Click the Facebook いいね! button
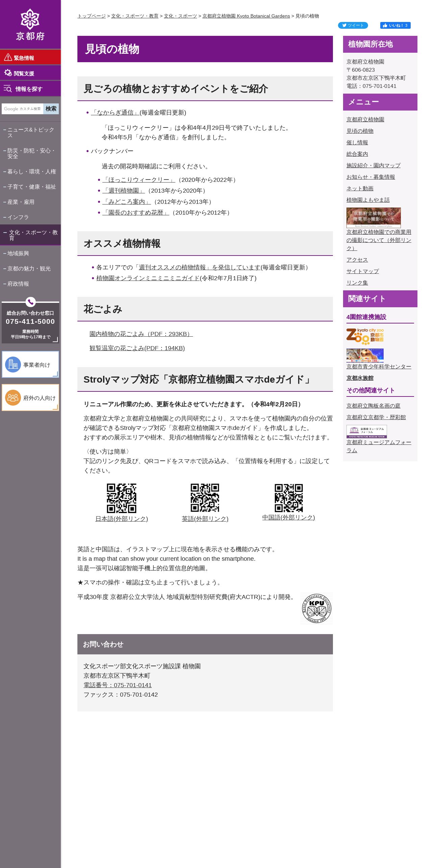This screenshot has width=434, height=868. pyautogui.click(x=395, y=25)
